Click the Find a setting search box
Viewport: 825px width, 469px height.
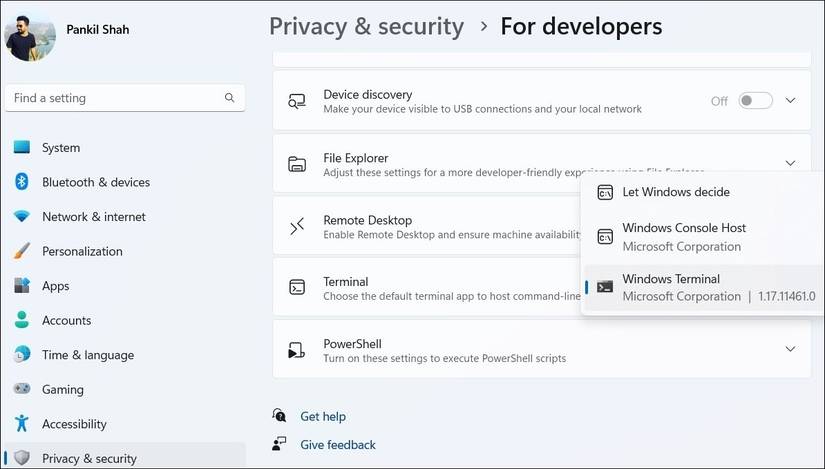coord(115,98)
